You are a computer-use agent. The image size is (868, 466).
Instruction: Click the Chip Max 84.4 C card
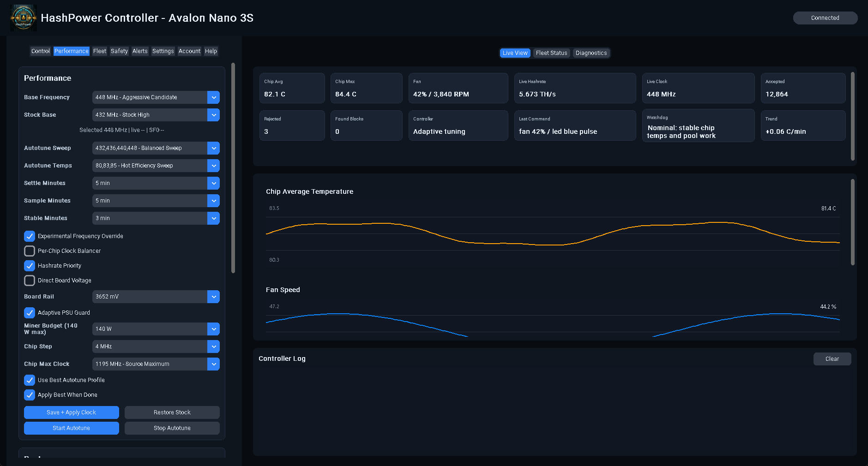click(367, 88)
